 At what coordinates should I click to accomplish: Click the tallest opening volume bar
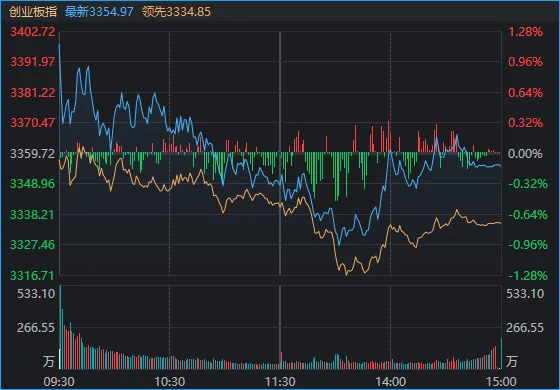tap(60, 327)
